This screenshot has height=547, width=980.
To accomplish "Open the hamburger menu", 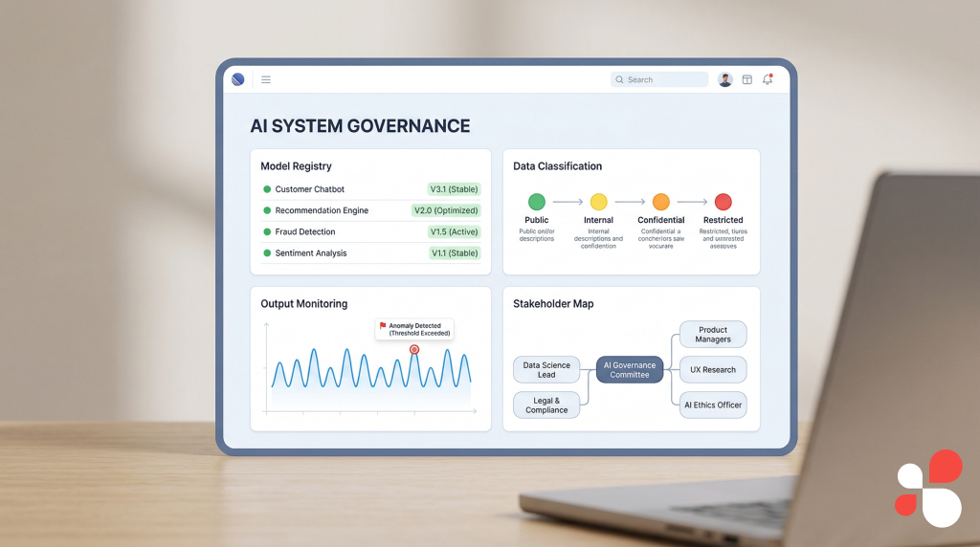I will [266, 79].
